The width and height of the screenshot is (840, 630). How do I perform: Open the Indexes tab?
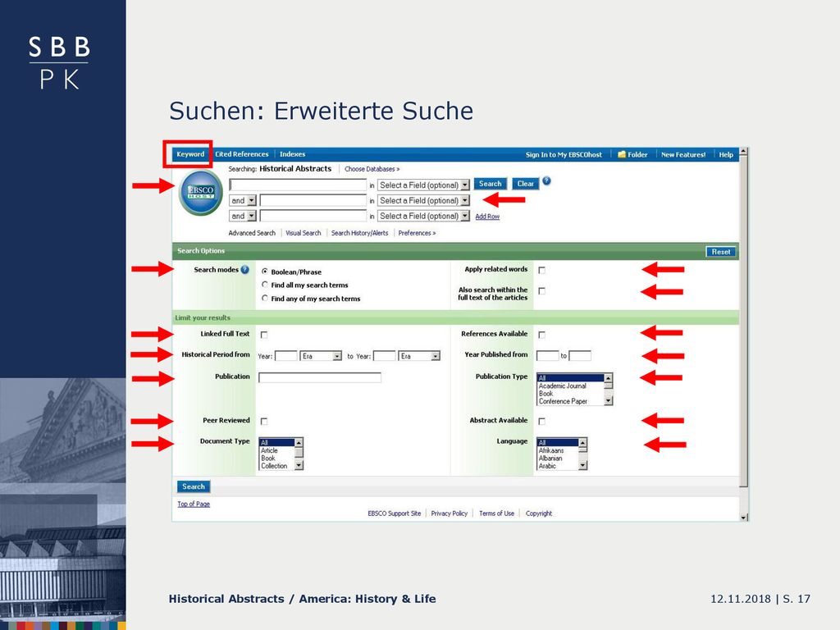pyautogui.click(x=293, y=154)
